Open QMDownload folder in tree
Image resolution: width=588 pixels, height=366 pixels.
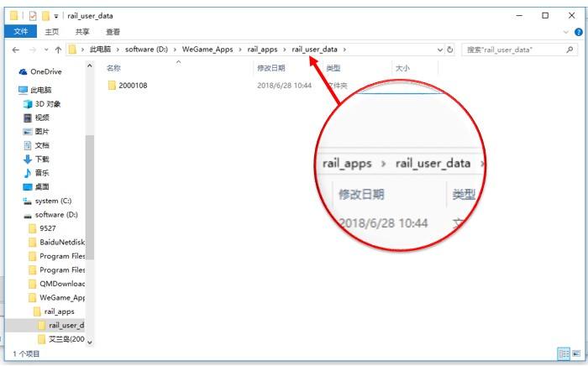pyautogui.click(x=62, y=284)
